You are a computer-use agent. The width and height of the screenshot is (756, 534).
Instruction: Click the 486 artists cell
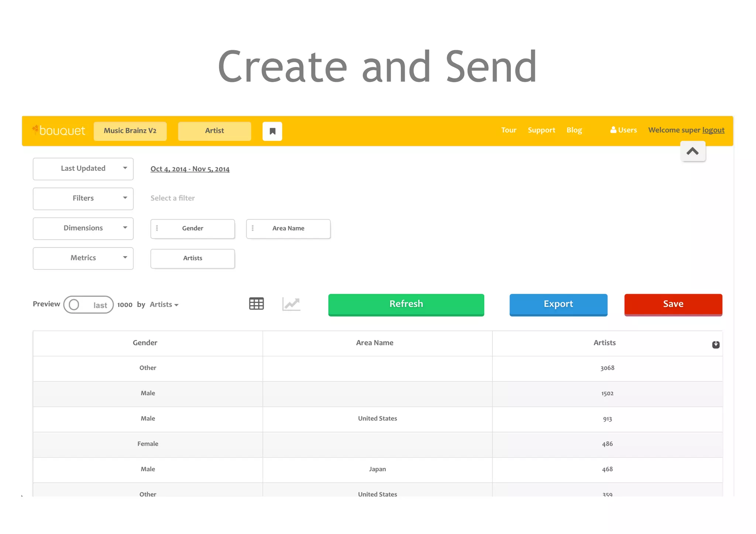(x=607, y=444)
